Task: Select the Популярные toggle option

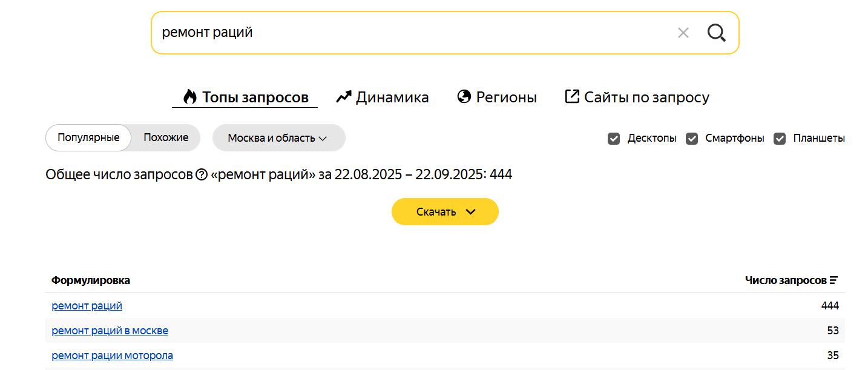Action: tap(88, 138)
